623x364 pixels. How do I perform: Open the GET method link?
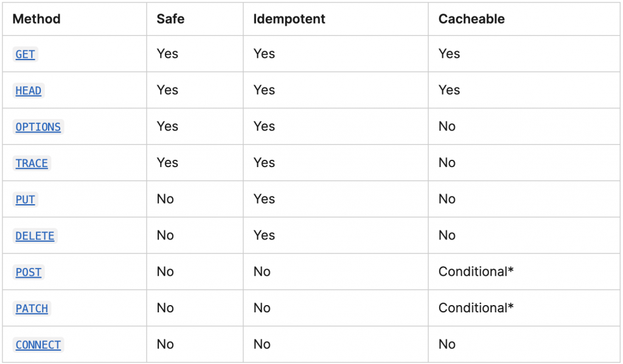pos(25,54)
